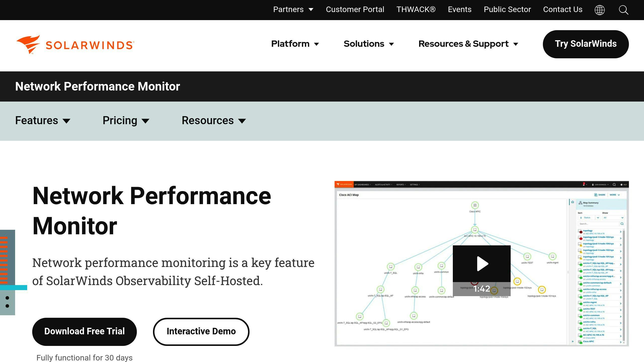This screenshot has height=362, width=644.
Task: Click the video timestamp marker 1:42
Action: (481, 288)
